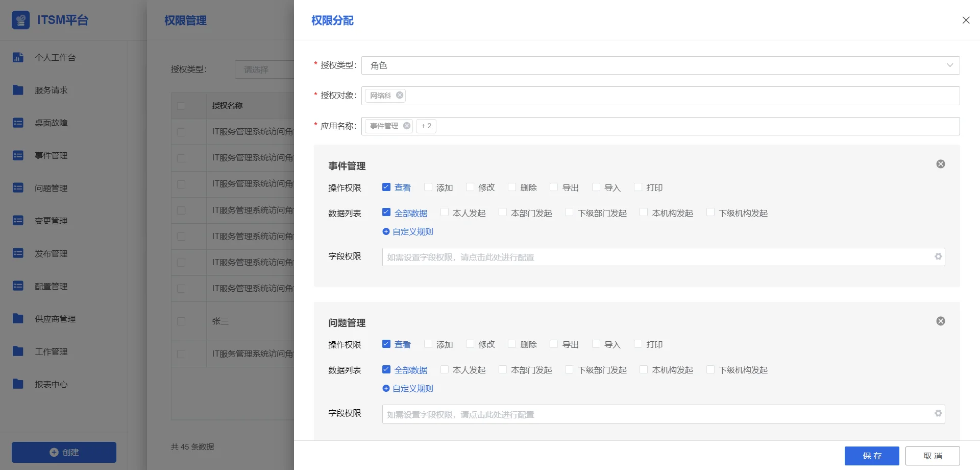Click the 发布管理 list icon
980x470 pixels.
18,253
